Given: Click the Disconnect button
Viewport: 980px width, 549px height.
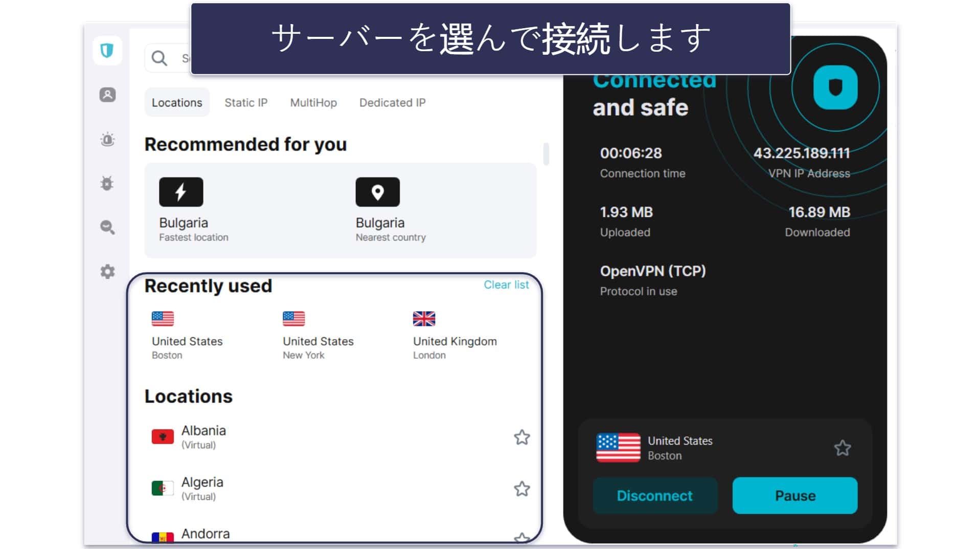Looking at the screenshot, I should tap(655, 496).
